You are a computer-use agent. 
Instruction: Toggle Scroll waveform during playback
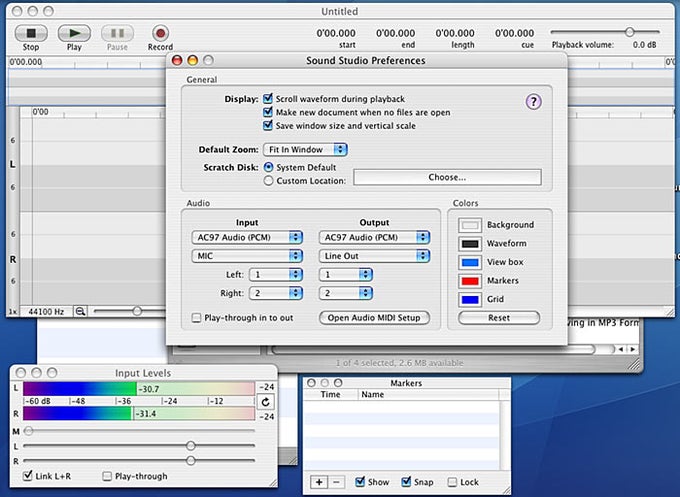[x=268, y=98]
